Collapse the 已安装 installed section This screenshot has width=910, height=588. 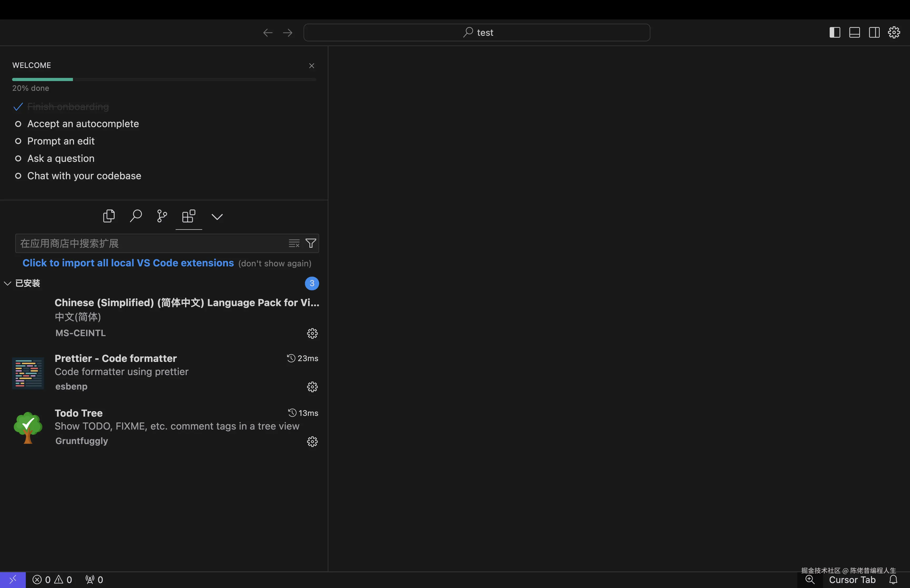coord(8,283)
